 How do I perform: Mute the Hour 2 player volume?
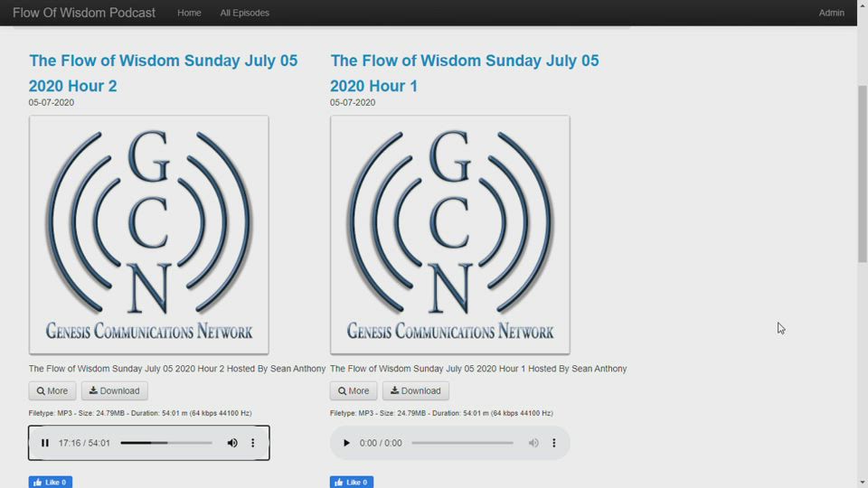232,443
